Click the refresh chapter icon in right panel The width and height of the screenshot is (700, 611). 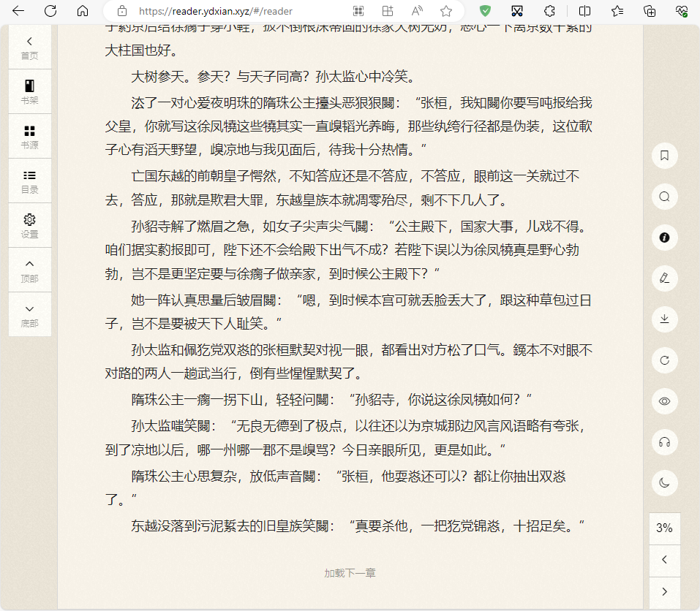(664, 360)
